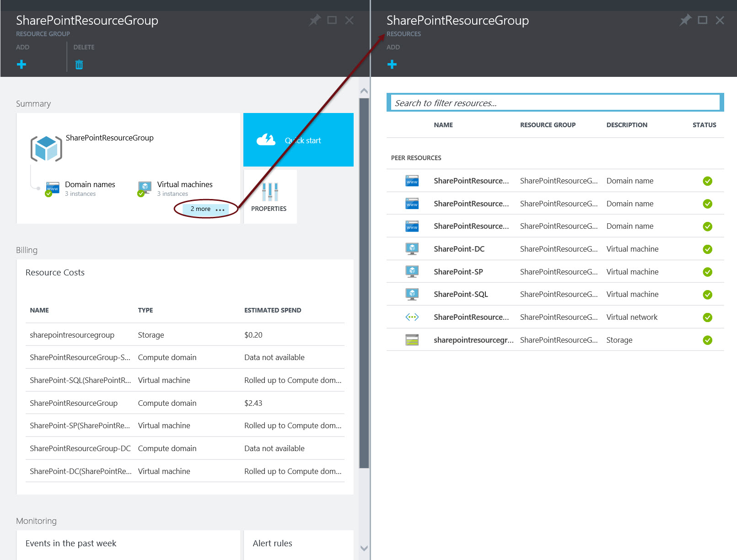Open the Domain names icon in Summary

(x=52, y=188)
